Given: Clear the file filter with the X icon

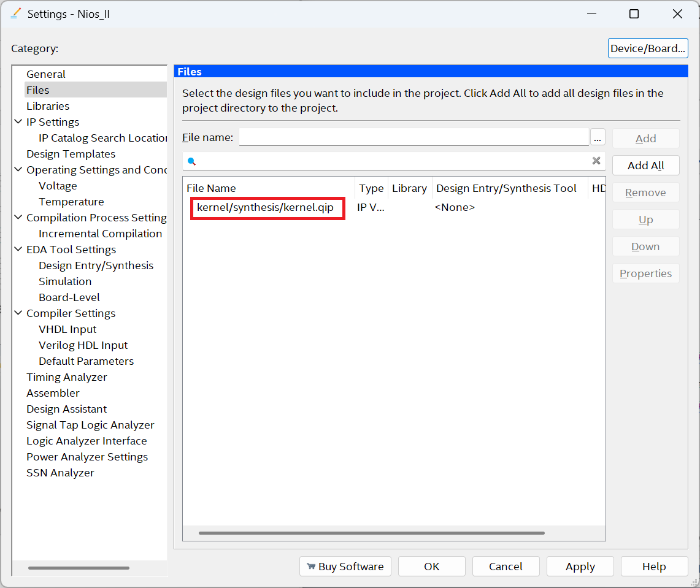Looking at the screenshot, I should [596, 161].
